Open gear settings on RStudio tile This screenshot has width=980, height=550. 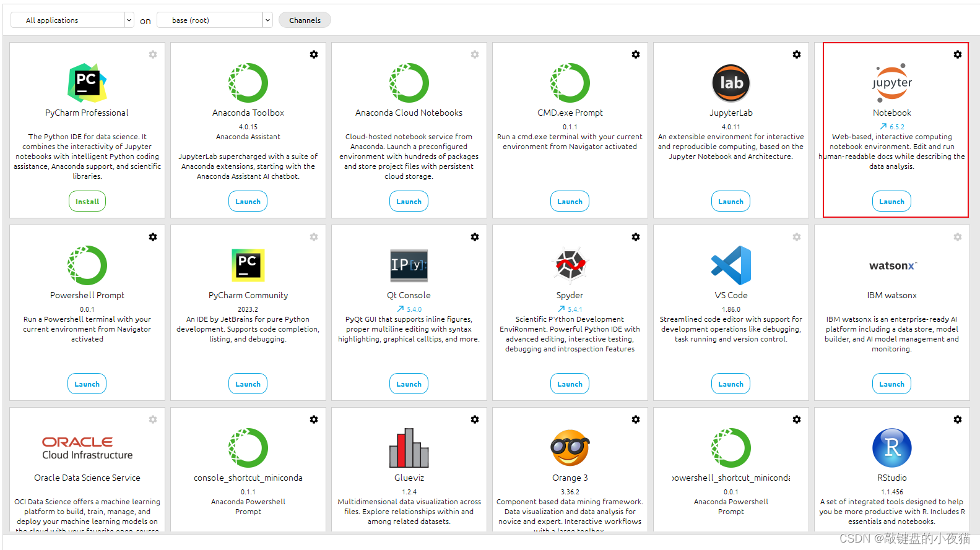pyautogui.click(x=958, y=419)
